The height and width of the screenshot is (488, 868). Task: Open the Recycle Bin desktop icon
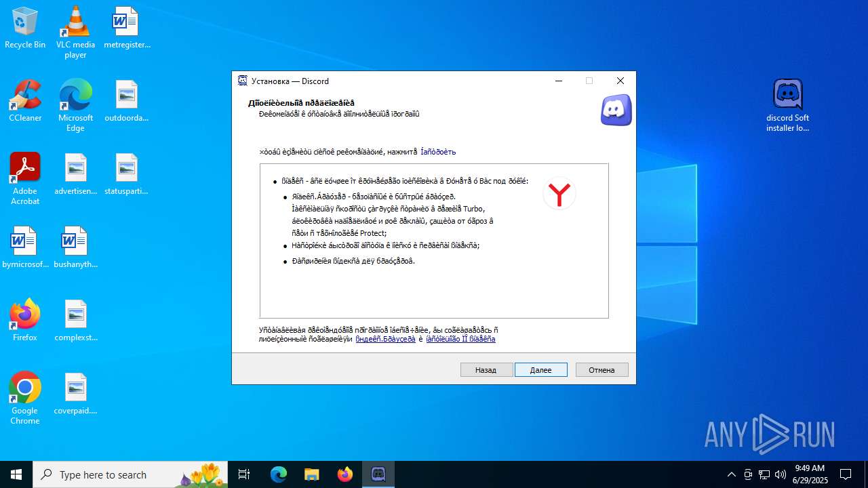25,28
